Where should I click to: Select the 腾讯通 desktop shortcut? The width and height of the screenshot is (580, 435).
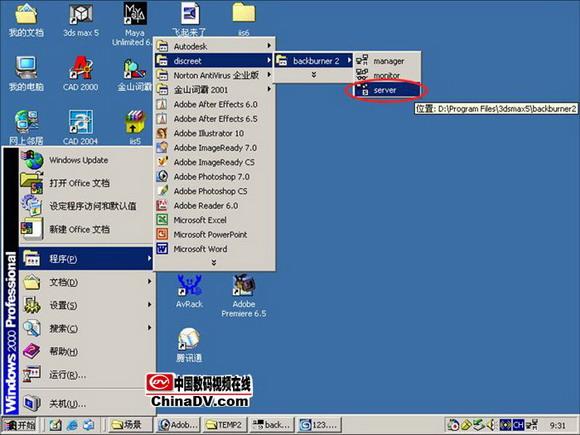click(x=189, y=345)
